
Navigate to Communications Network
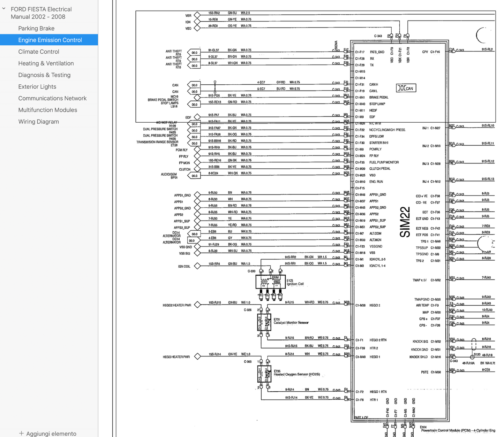(52, 98)
